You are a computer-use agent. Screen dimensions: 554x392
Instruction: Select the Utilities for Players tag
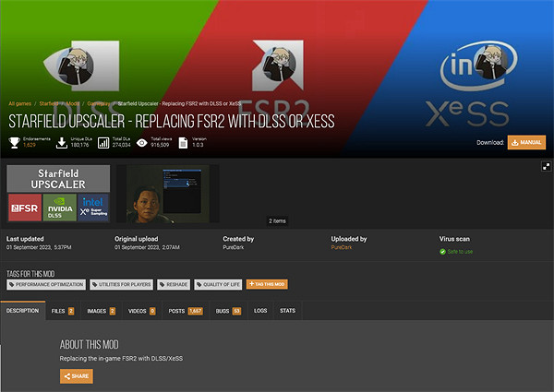point(126,284)
